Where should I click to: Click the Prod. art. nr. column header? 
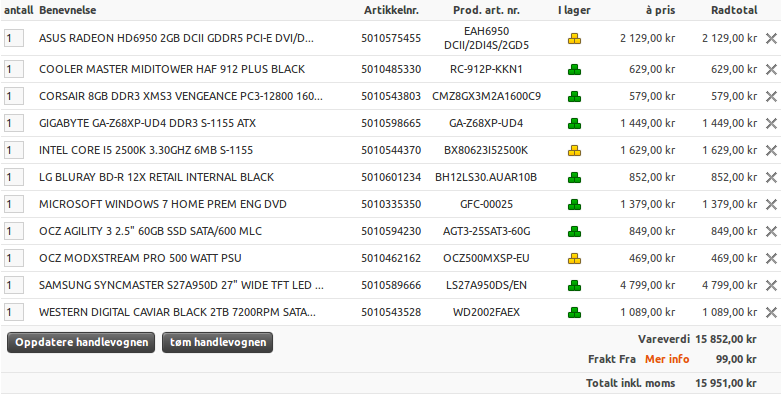(486, 10)
